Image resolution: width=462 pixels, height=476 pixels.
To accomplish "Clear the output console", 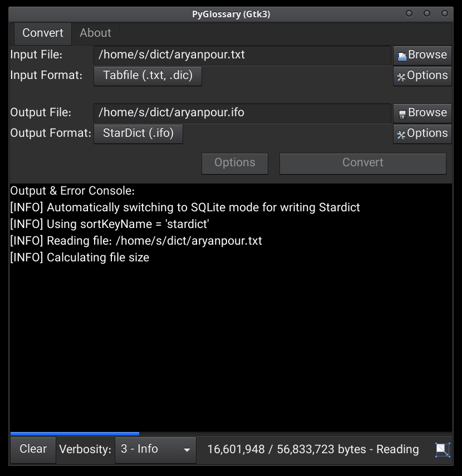I will tap(33, 450).
